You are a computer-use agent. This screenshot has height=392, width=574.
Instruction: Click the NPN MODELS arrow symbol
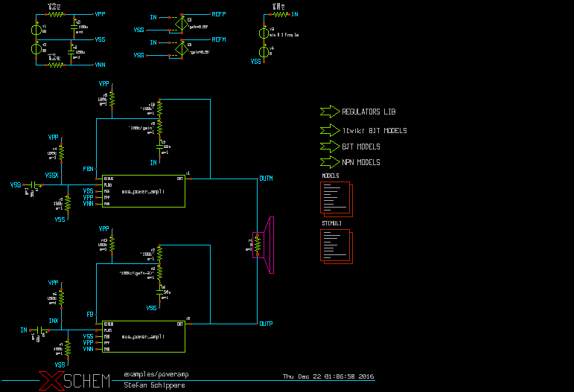(328, 161)
